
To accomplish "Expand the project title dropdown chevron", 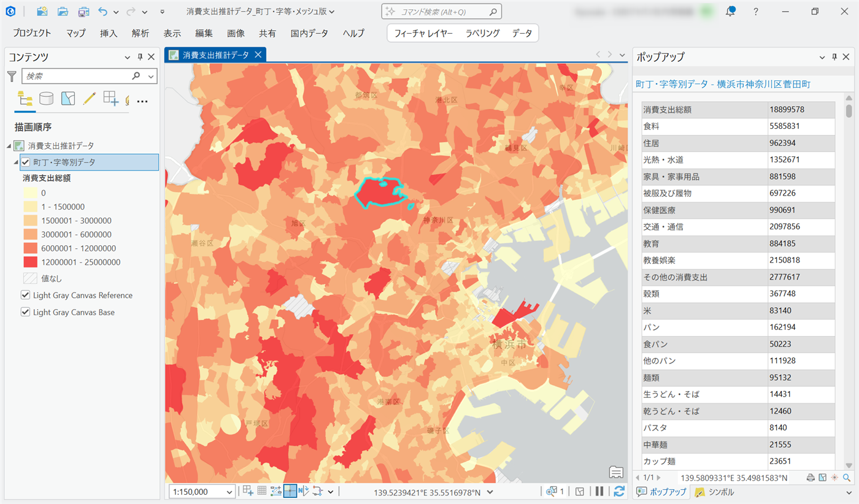I will [332, 12].
